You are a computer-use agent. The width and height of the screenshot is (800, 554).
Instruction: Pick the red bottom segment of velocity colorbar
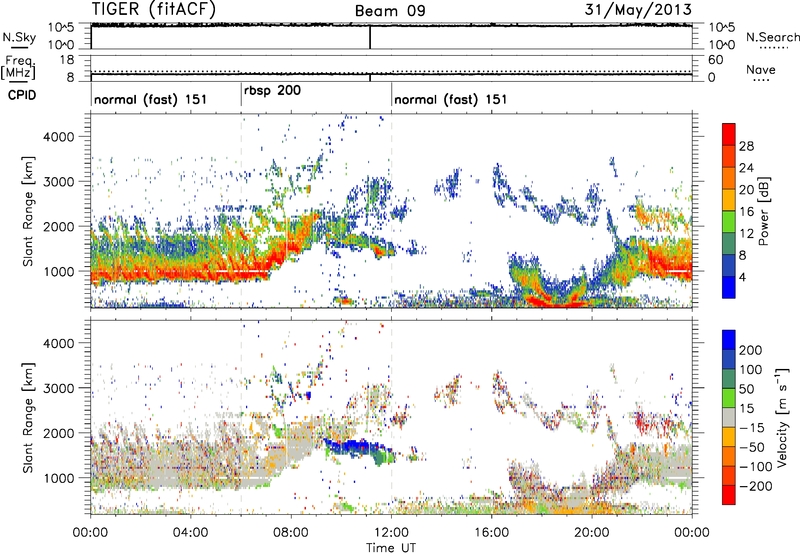coord(729,495)
